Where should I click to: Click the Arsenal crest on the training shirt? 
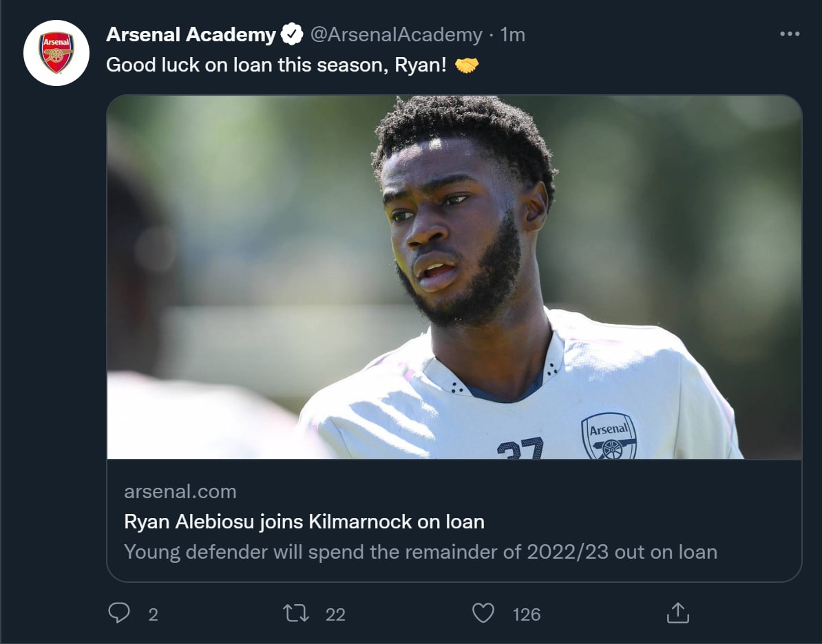[x=609, y=436]
